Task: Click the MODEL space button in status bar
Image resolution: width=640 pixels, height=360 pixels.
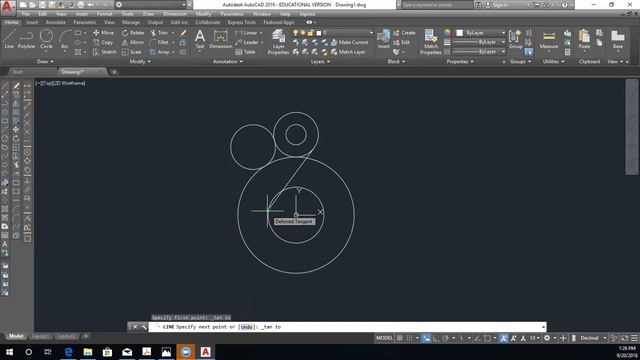Action: tap(384, 338)
